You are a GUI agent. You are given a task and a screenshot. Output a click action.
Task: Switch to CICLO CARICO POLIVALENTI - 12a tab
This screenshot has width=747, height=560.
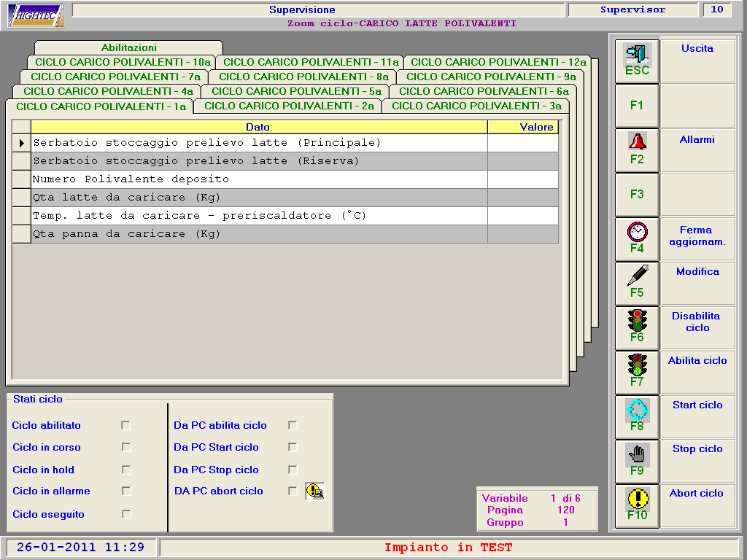point(498,62)
